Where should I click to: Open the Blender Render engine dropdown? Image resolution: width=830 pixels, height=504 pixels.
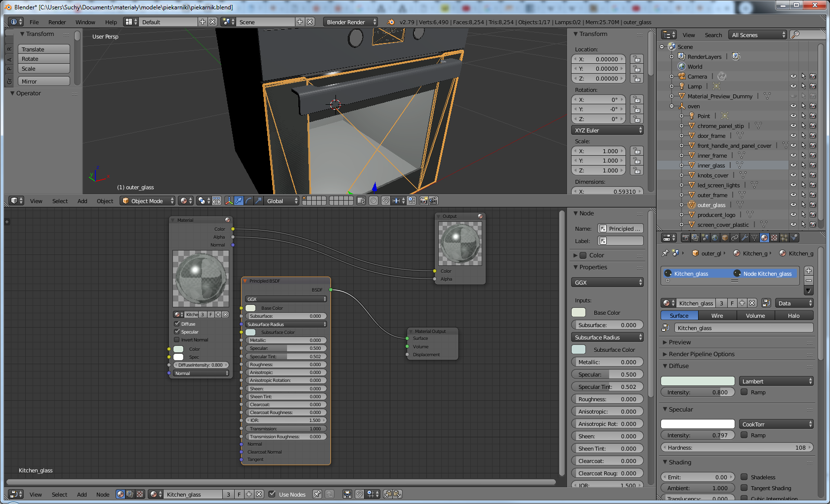pos(350,22)
